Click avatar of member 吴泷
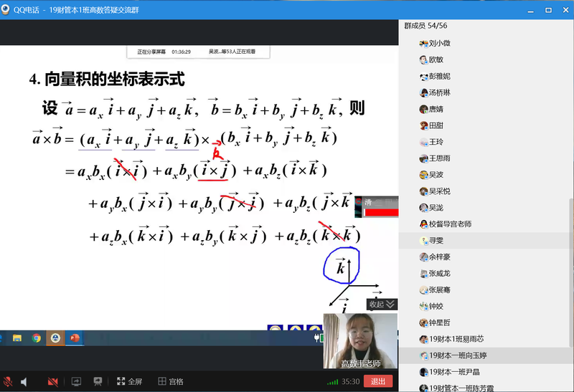 pyautogui.click(x=423, y=208)
